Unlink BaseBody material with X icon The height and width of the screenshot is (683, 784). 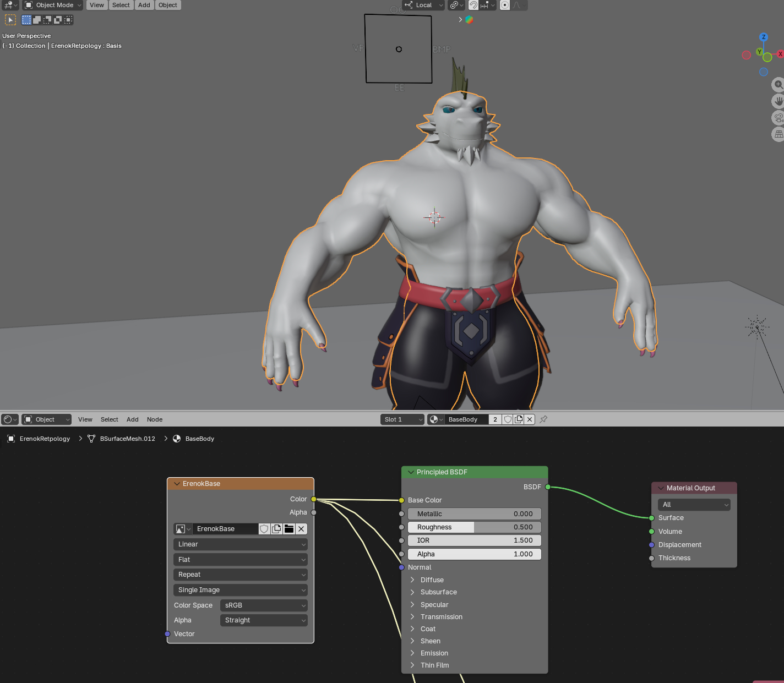[530, 419]
